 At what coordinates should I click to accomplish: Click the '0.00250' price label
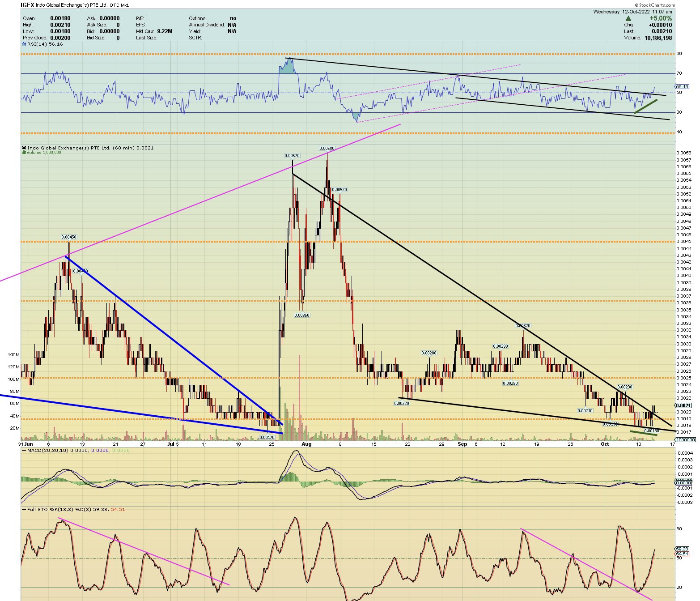[510, 383]
